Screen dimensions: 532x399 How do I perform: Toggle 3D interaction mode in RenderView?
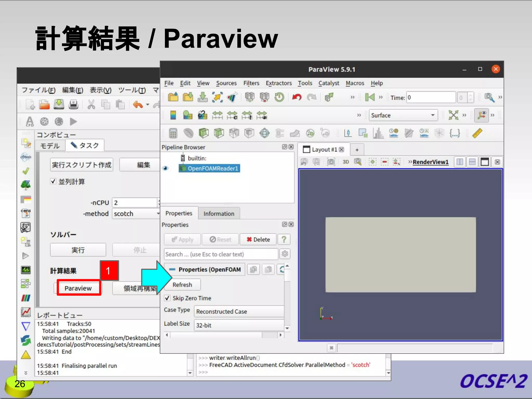coord(345,162)
